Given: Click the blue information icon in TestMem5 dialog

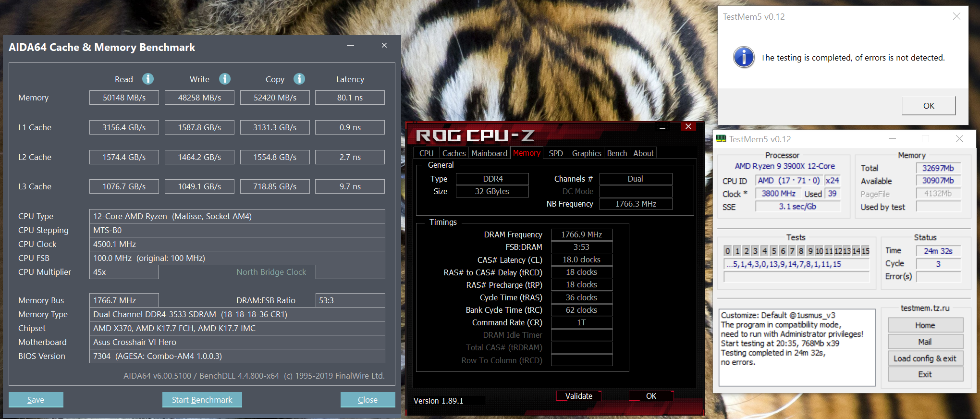Looking at the screenshot, I should click(x=744, y=58).
